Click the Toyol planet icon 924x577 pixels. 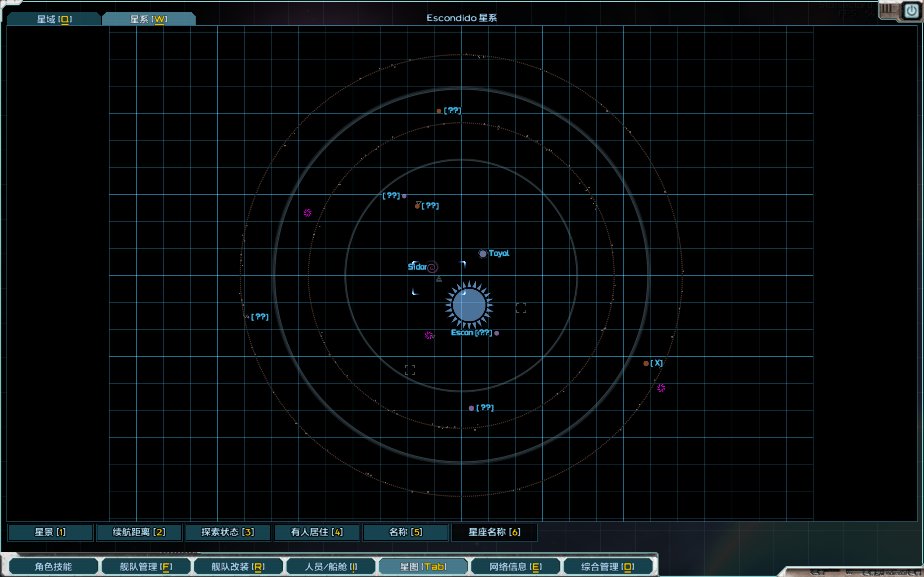click(x=483, y=254)
